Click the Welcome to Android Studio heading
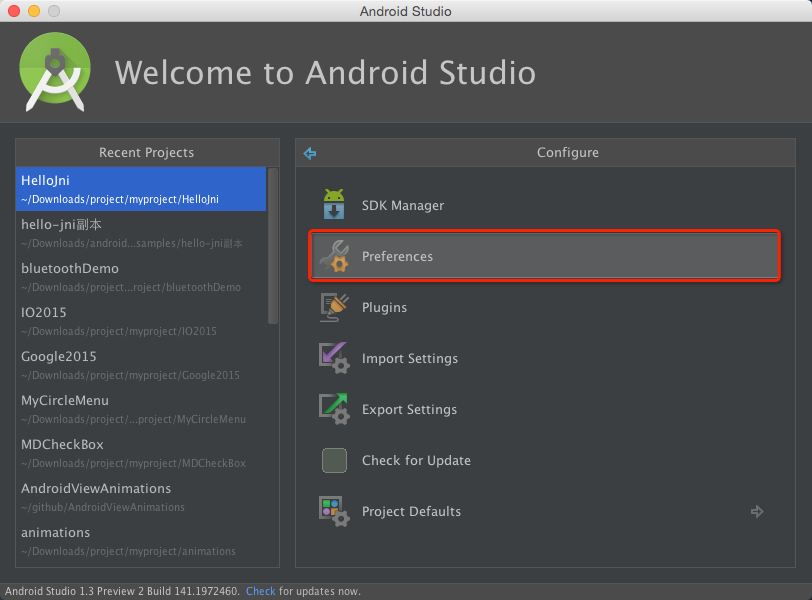Screen dimensions: 812x600 325,72
